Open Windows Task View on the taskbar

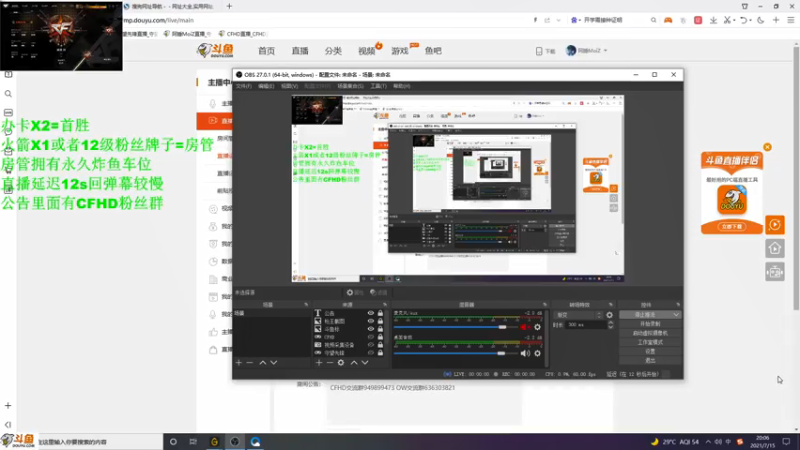(x=193, y=442)
